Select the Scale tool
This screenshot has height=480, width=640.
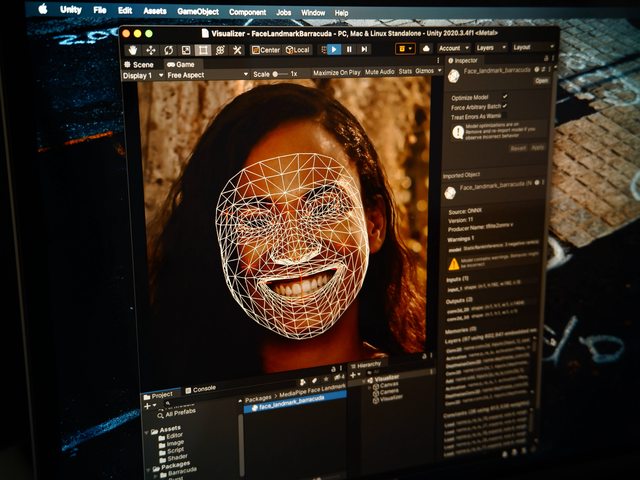186,50
